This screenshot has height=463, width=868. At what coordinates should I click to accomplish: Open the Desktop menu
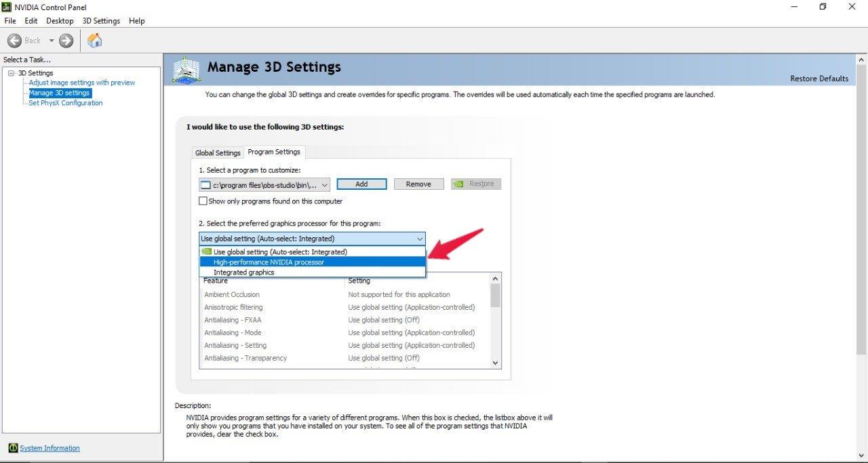coord(60,21)
